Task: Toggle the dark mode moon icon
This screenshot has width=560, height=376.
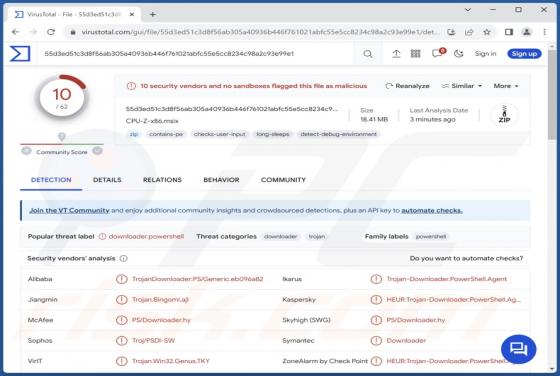Action: pos(459,54)
